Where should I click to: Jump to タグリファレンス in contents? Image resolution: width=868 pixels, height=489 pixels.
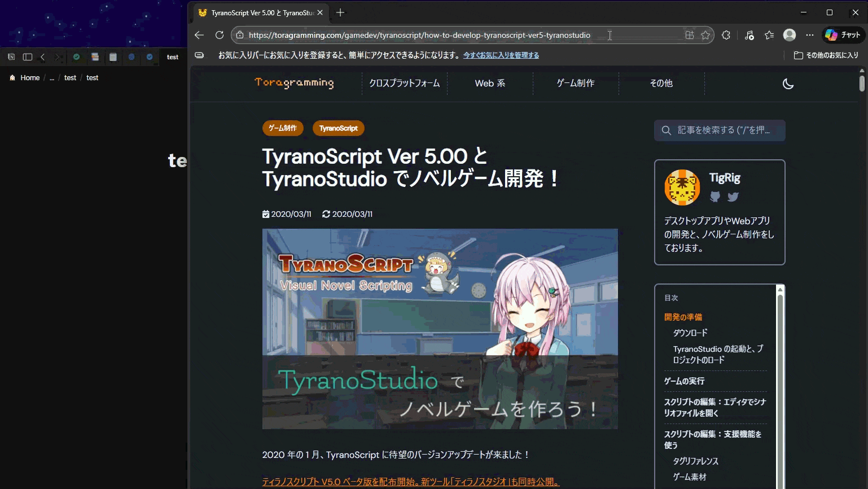pos(696,461)
